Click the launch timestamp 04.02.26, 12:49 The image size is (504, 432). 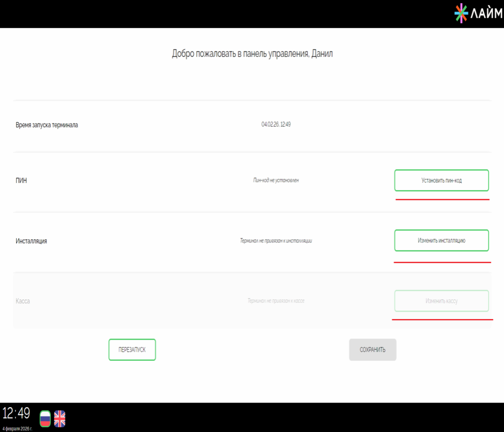click(x=276, y=125)
